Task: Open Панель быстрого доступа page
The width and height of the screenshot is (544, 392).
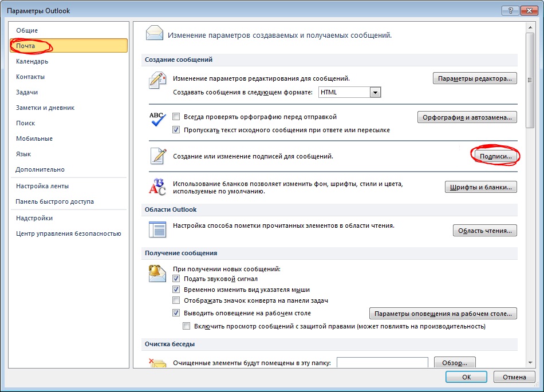Action: pos(68,201)
